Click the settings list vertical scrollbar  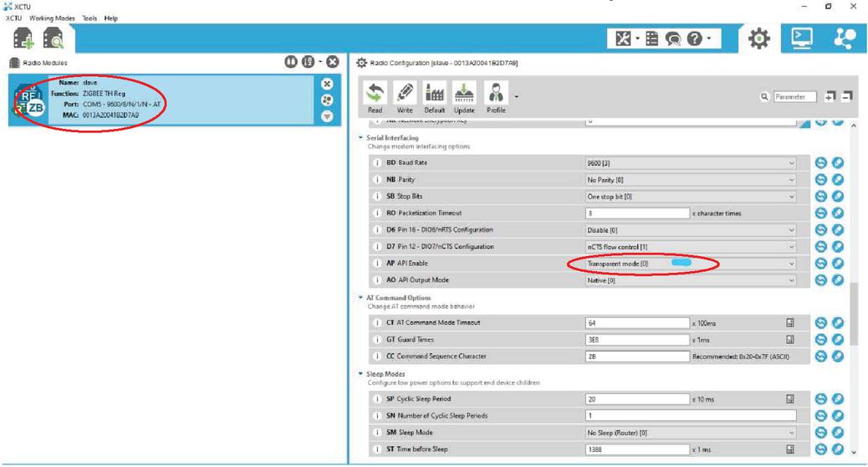click(854, 314)
